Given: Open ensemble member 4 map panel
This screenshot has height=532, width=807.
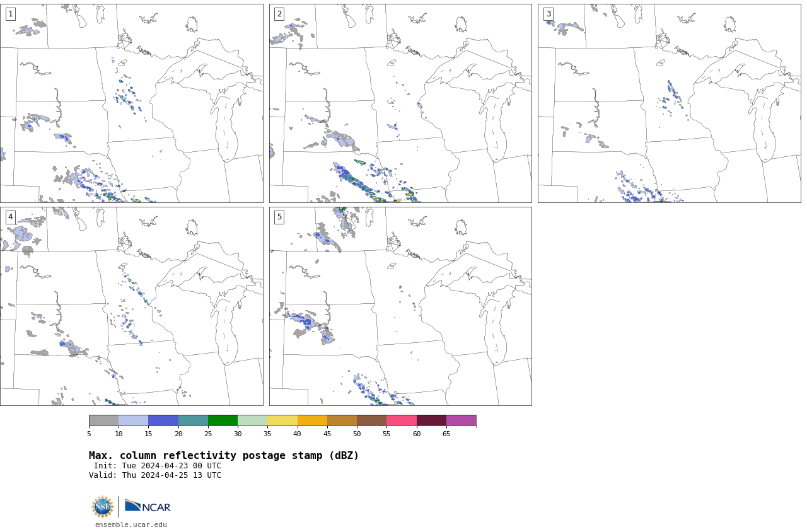Looking at the screenshot, I should point(131,306).
